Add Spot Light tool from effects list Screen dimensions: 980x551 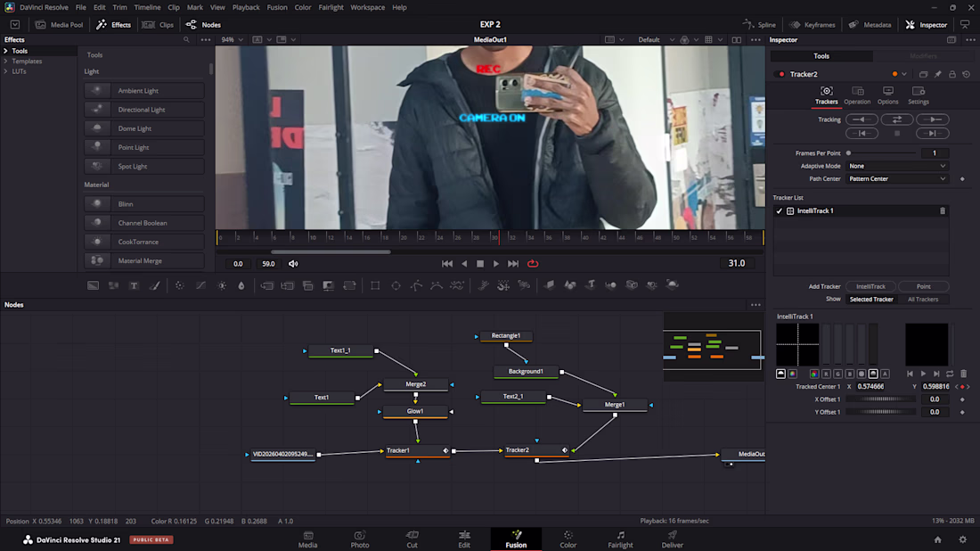click(x=144, y=167)
